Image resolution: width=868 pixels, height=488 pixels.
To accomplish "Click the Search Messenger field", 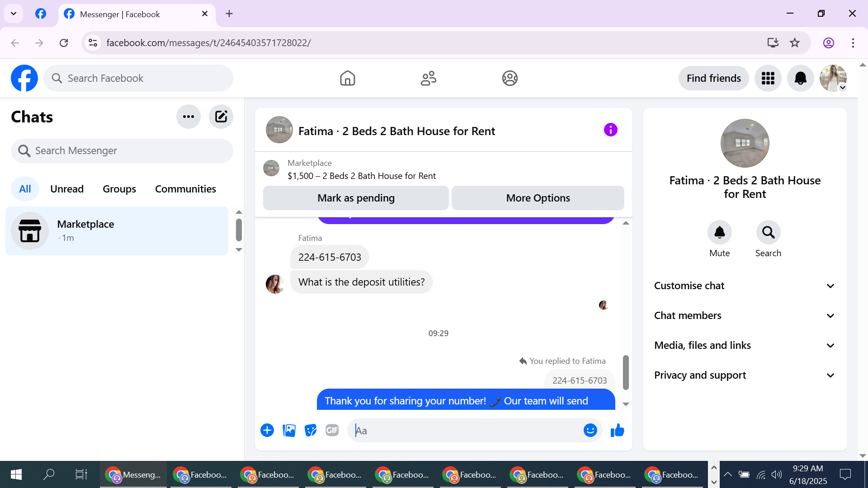I will point(122,150).
